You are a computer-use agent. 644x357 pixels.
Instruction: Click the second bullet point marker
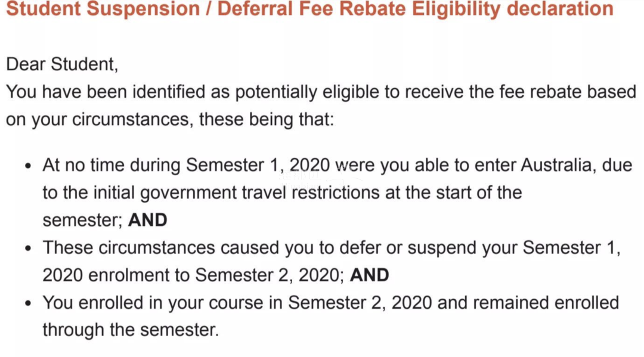(x=28, y=248)
